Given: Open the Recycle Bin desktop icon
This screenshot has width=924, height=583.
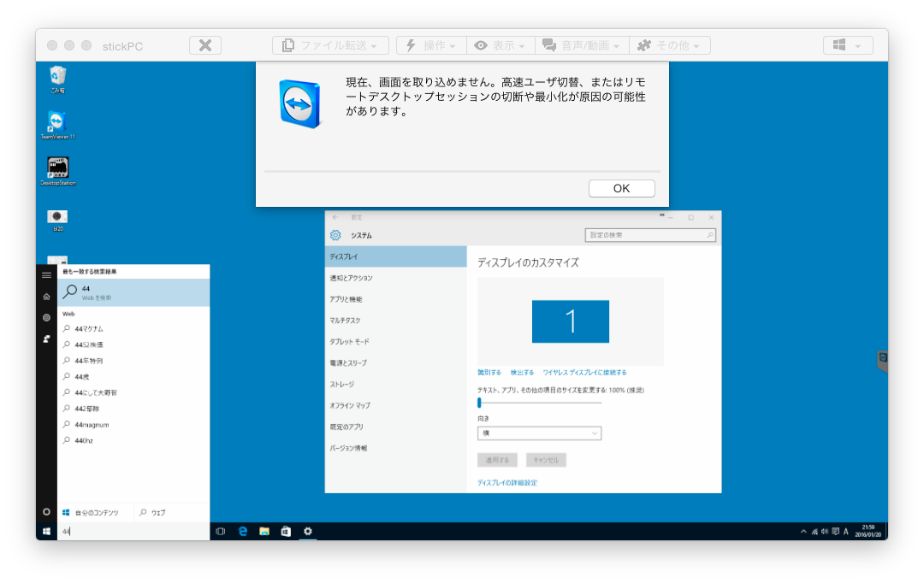Looking at the screenshot, I should coord(58,79).
